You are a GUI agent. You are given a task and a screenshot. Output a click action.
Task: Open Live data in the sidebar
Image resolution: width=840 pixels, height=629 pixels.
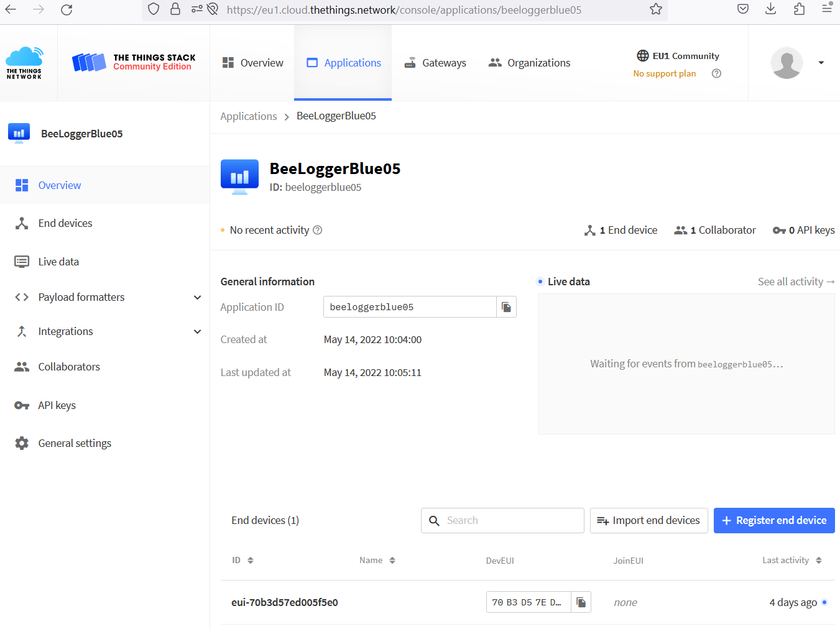coord(58,262)
